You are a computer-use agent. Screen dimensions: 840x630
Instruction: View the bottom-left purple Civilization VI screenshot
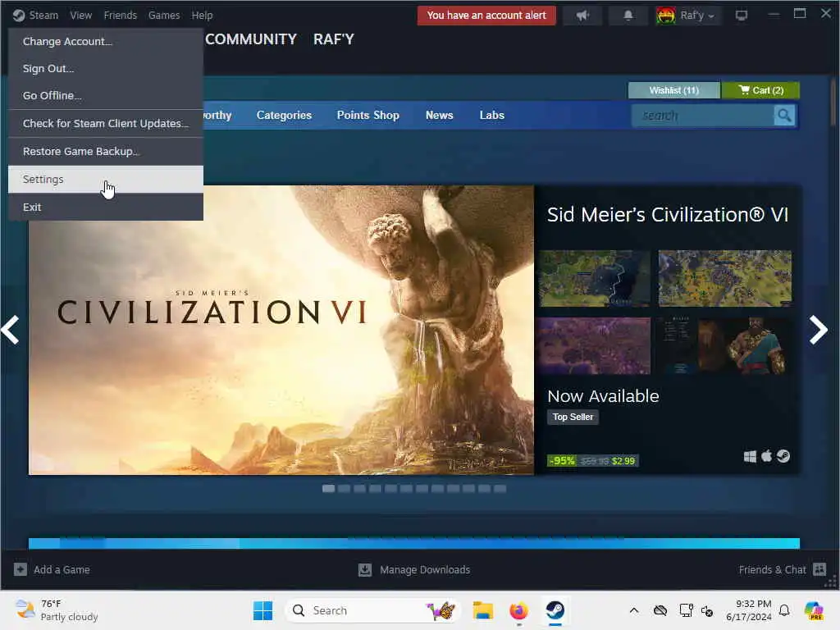pos(595,345)
